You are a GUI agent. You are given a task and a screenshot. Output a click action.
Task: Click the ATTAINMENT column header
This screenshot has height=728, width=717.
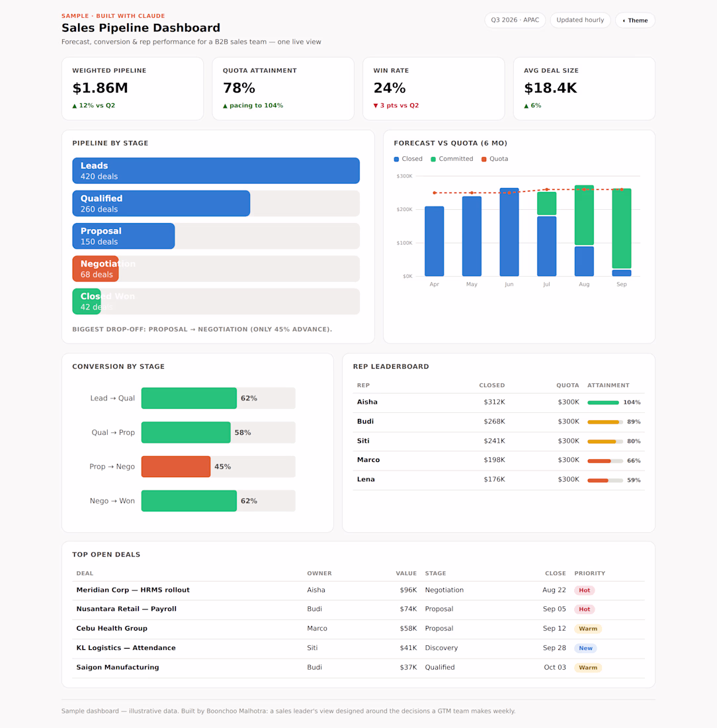point(609,385)
